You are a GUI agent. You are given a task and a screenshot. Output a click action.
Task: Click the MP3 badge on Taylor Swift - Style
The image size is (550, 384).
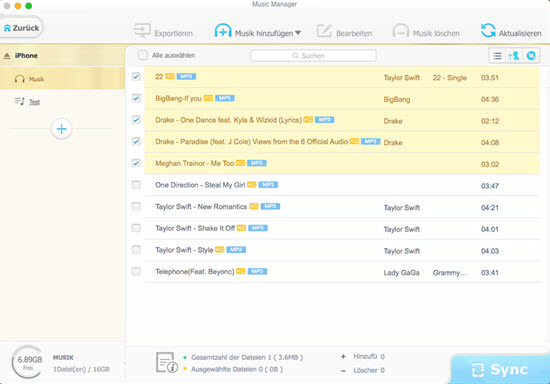click(x=236, y=249)
